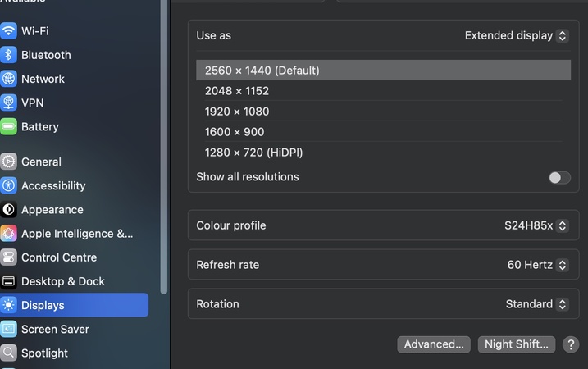Image resolution: width=588 pixels, height=369 pixels.
Task: Open the General gear icon
Action: click(x=8, y=162)
